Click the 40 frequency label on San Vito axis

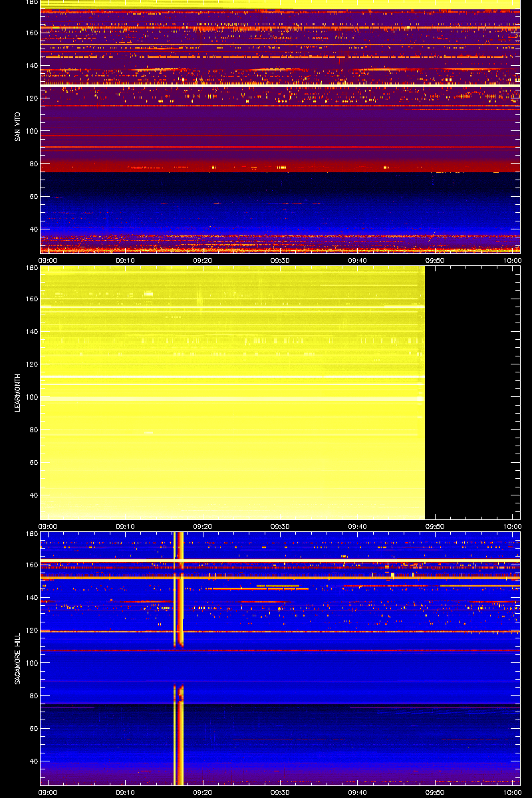[33, 229]
